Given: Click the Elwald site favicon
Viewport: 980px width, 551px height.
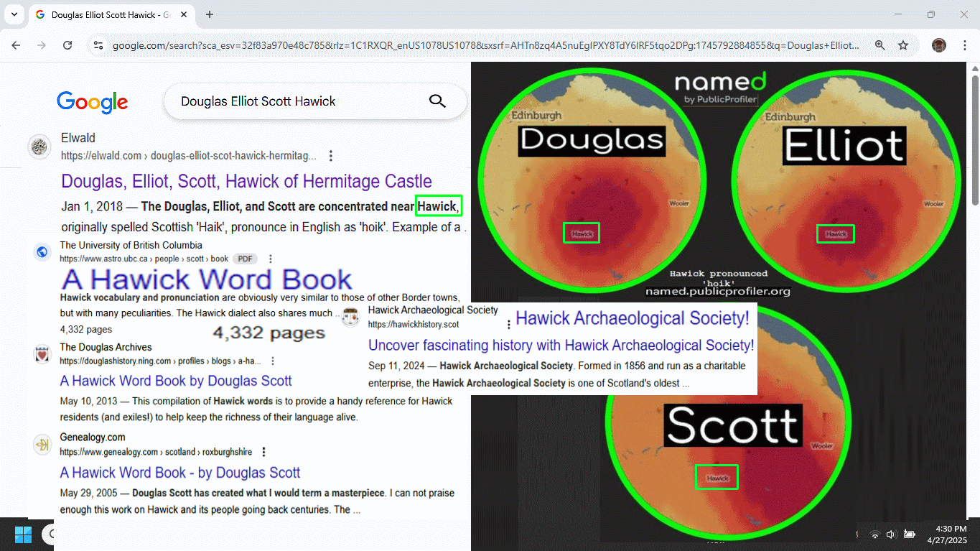Looking at the screenshot, I should (39, 147).
